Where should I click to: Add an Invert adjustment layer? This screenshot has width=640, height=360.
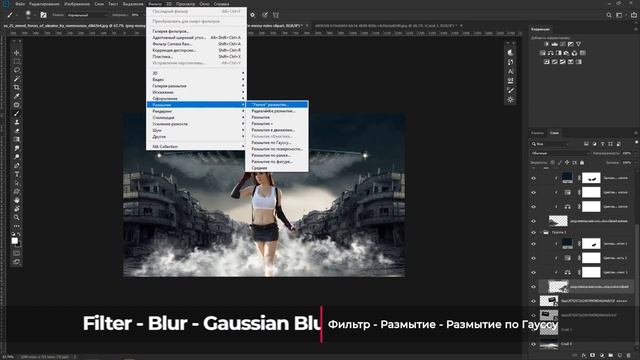coord(547,62)
